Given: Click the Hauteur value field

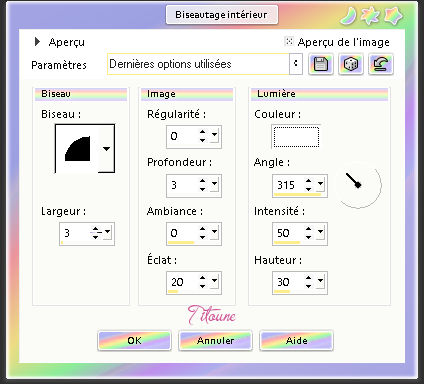Looking at the screenshot, I should [288, 282].
